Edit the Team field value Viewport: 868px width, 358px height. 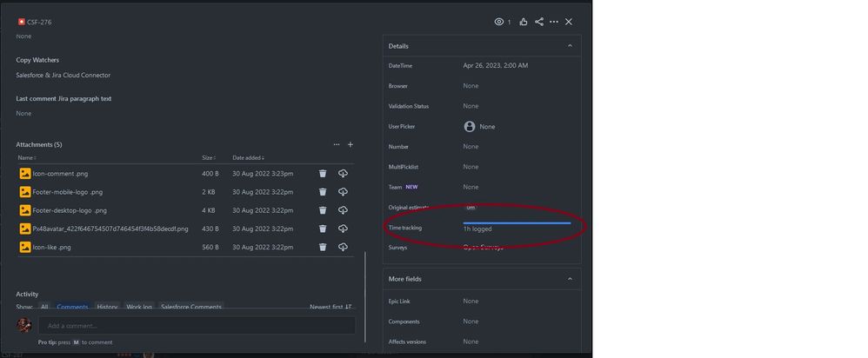pyautogui.click(x=471, y=187)
